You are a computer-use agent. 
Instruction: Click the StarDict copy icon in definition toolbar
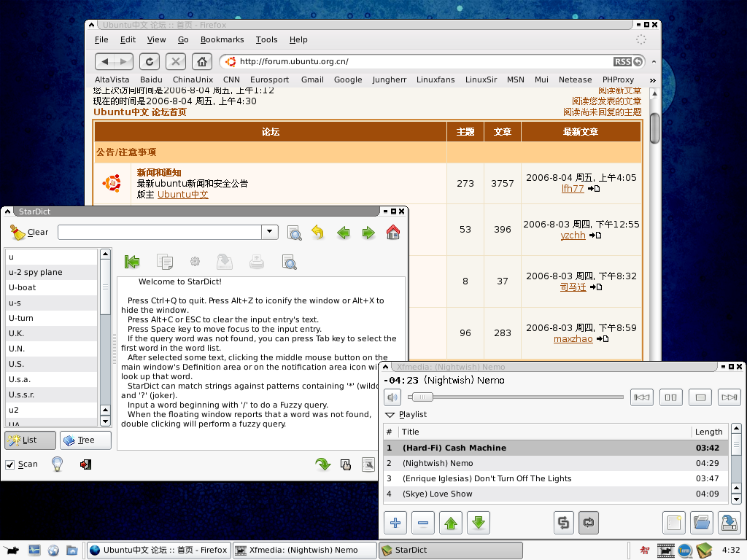(165, 262)
